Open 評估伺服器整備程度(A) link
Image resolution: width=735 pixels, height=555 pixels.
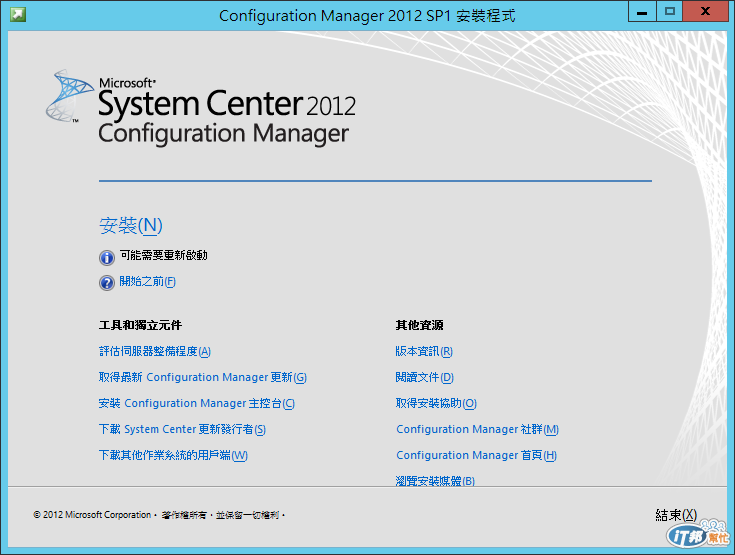pos(155,352)
